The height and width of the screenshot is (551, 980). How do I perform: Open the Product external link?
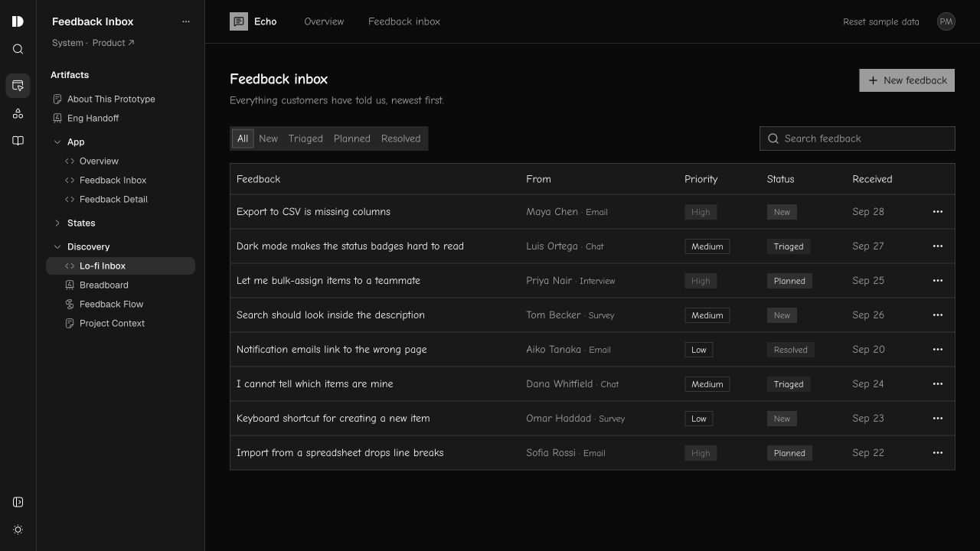[113, 43]
